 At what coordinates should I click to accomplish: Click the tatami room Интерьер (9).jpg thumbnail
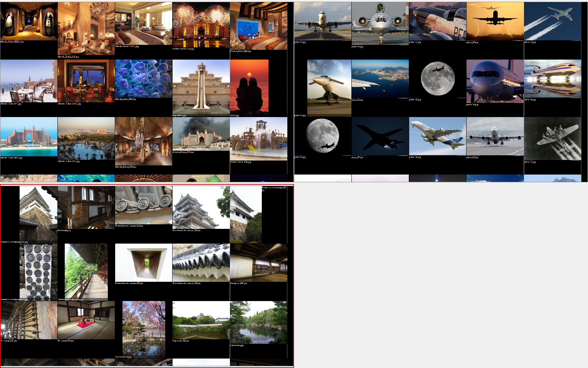click(86, 319)
